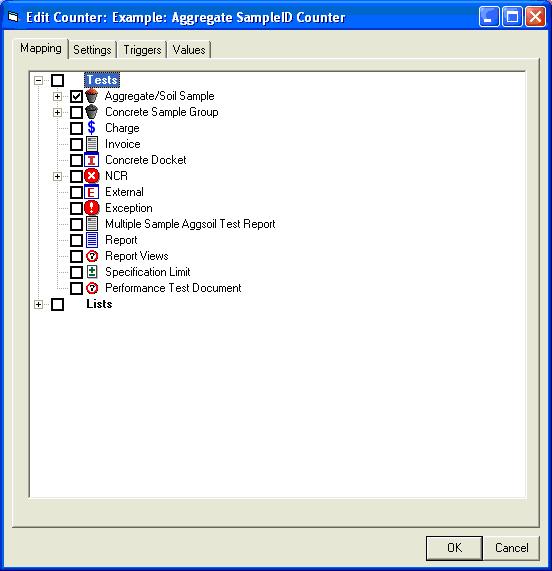552x571 pixels.
Task: Click the External E icon
Action: point(91,192)
